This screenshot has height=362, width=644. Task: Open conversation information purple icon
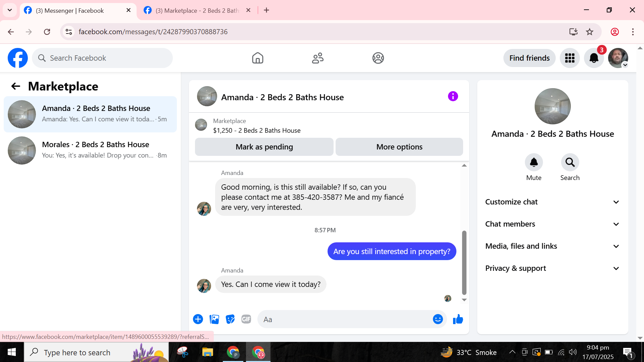pyautogui.click(x=453, y=97)
